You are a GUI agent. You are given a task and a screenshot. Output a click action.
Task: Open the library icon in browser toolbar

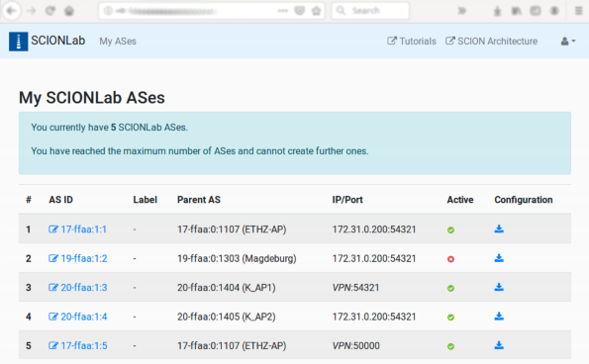point(517,11)
